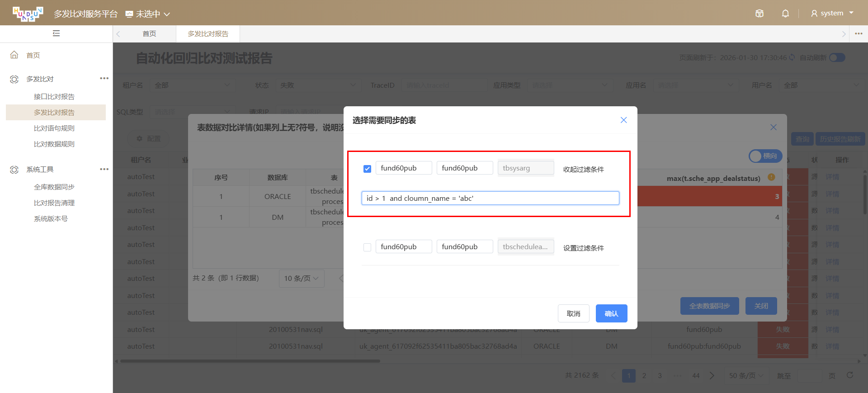Click 设置过滤条件 for tbschedulea row
Screen dimensions: 868x393
coord(583,248)
